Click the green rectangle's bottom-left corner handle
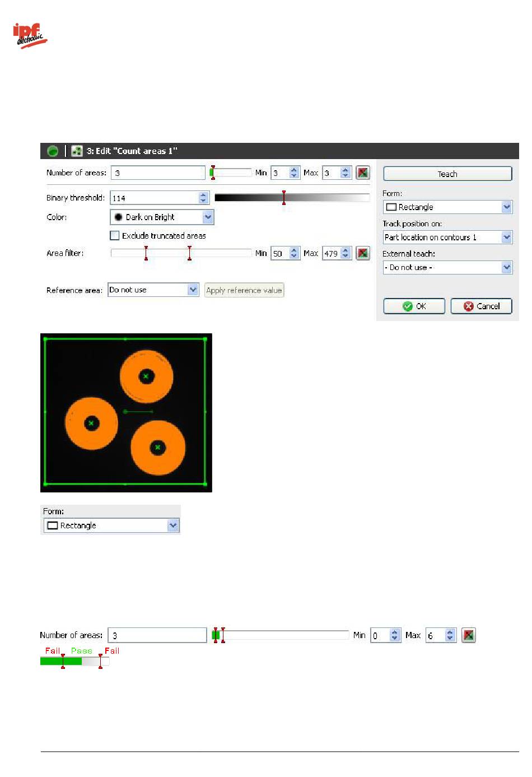This screenshot has height=777, width=532. (45, 484)
